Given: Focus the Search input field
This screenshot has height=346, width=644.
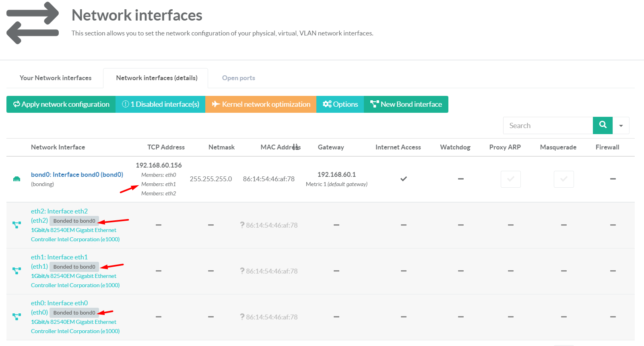Looking at the screenshot, I should point(548,126).
